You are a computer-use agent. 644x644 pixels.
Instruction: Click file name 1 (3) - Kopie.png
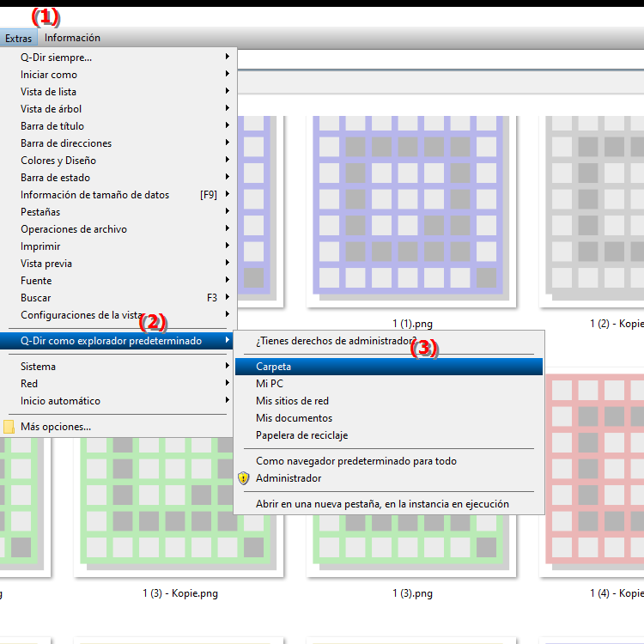coord(180,593)
